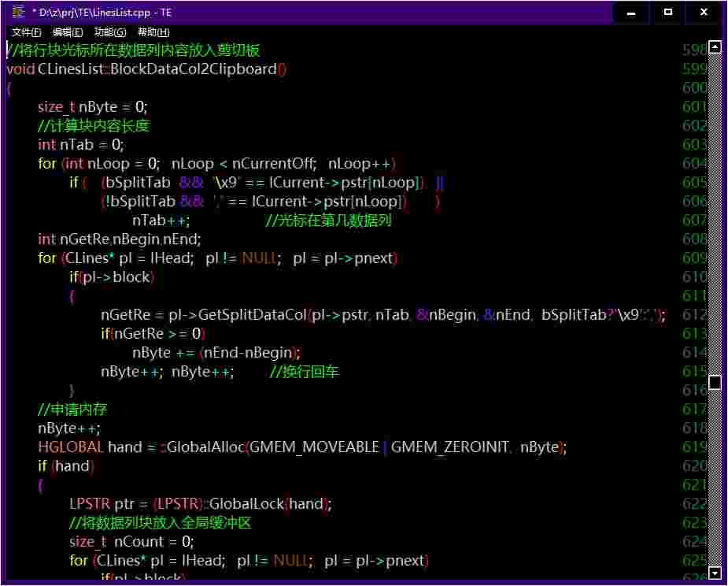Click the vertical scrollbar thumb
This screenshot has height=586, width=728.
point(715,381)
